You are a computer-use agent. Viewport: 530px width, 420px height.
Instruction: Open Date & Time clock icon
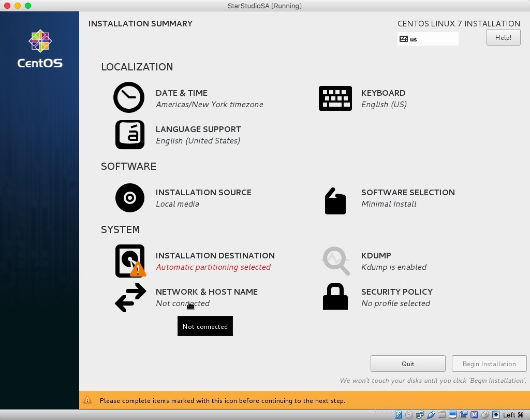pos(129,97)
